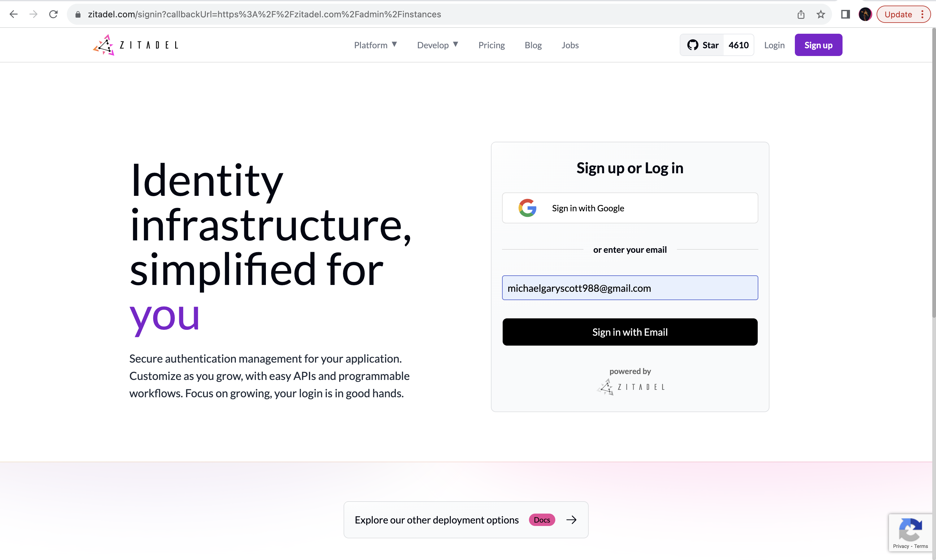Bookmark the page using the star icon
The height and width of the screenshot is (560, 936).
pos(821,14)
